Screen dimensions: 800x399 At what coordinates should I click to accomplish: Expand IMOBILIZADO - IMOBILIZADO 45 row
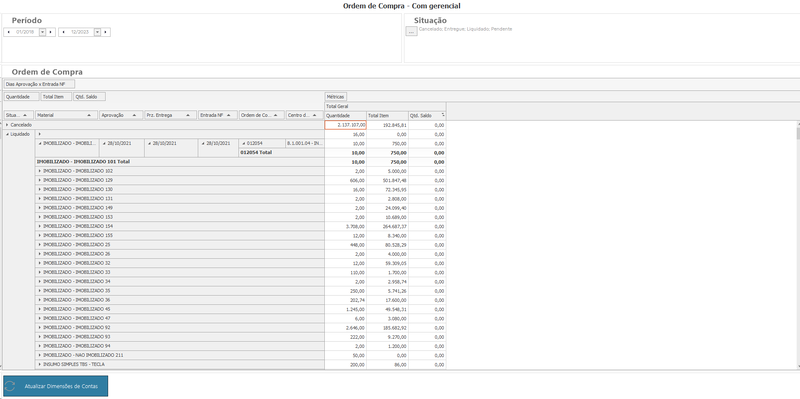click(x=40, y=309)
